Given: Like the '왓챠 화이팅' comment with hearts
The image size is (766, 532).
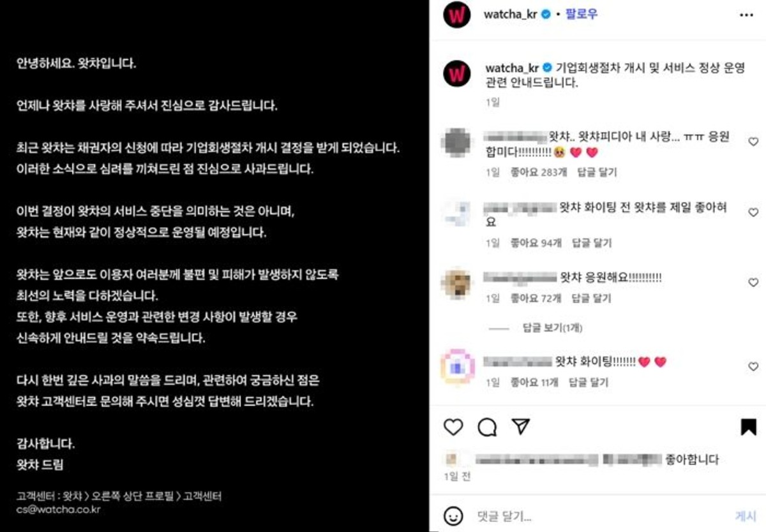Looking at the screenshot, I should (x=753, y=367).
